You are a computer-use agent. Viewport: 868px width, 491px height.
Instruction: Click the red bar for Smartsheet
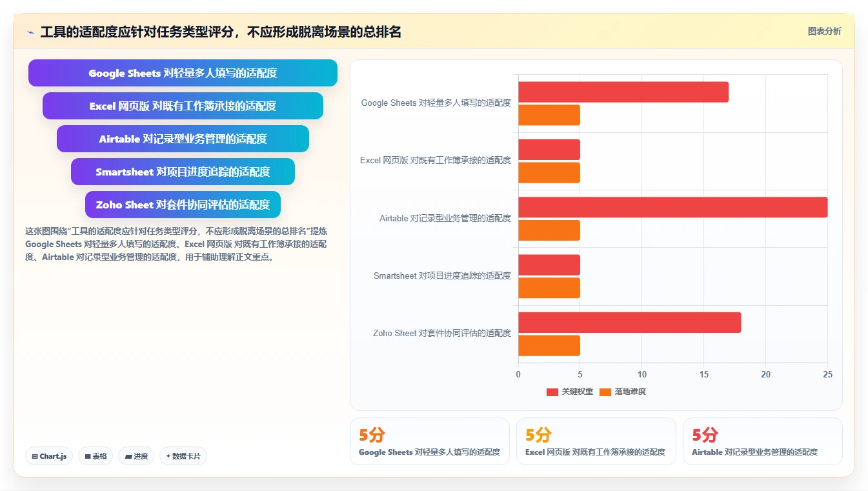point(549,265)
